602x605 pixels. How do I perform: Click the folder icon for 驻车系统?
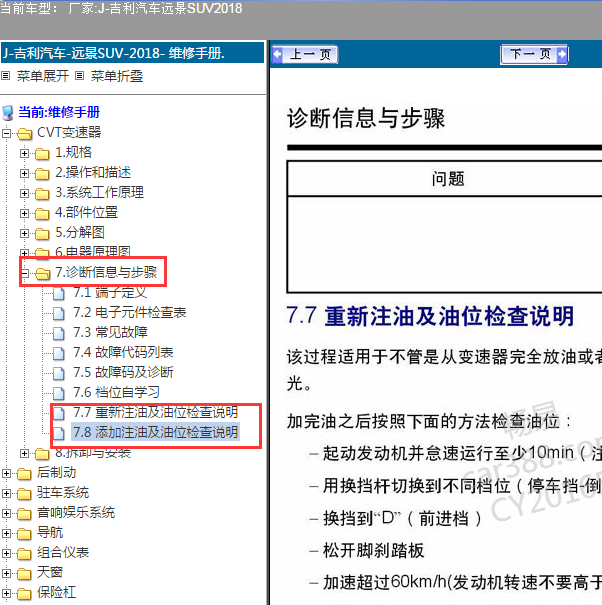click(24, 493)
